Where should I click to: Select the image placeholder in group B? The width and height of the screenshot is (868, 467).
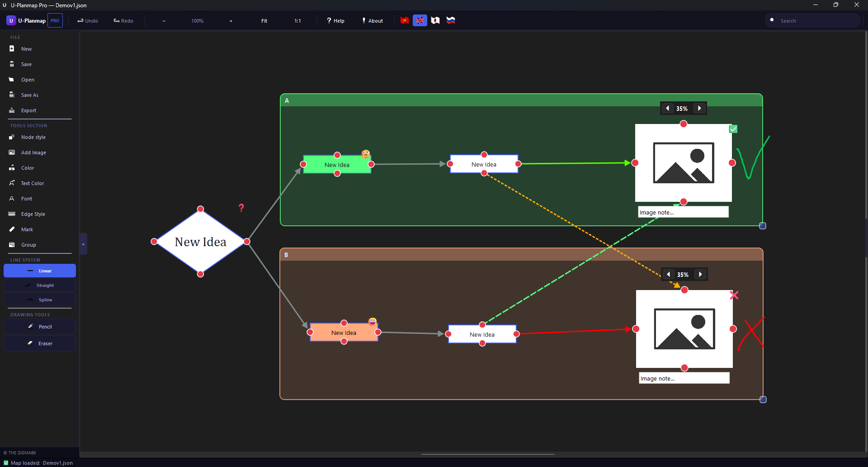[x=684, y=329]
